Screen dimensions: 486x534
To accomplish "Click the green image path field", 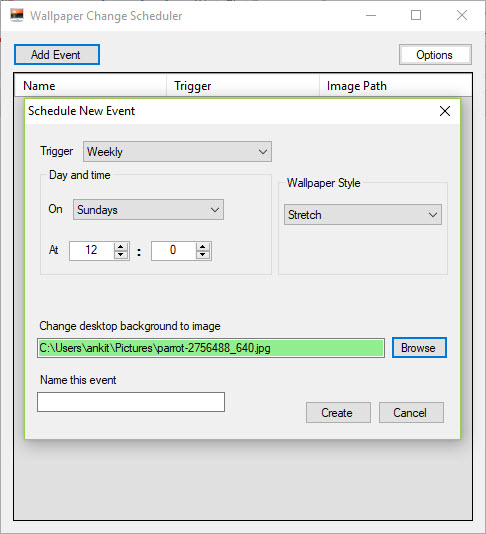I will click(211, 348).
